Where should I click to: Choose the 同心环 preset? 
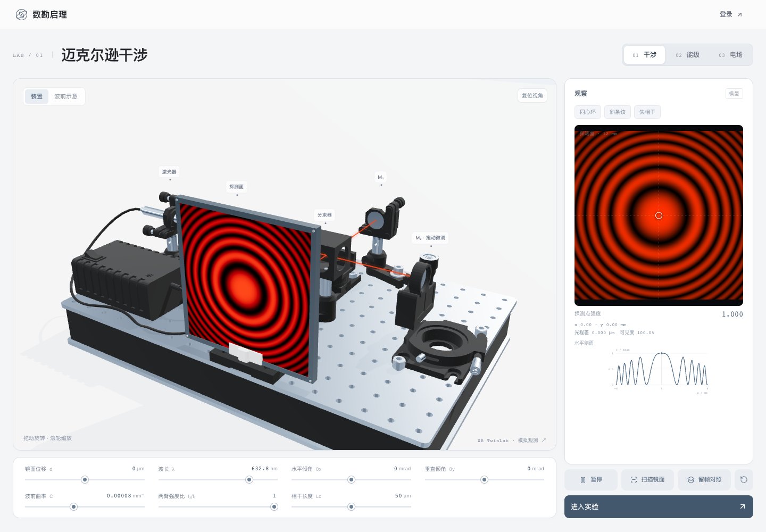[588, 112]
